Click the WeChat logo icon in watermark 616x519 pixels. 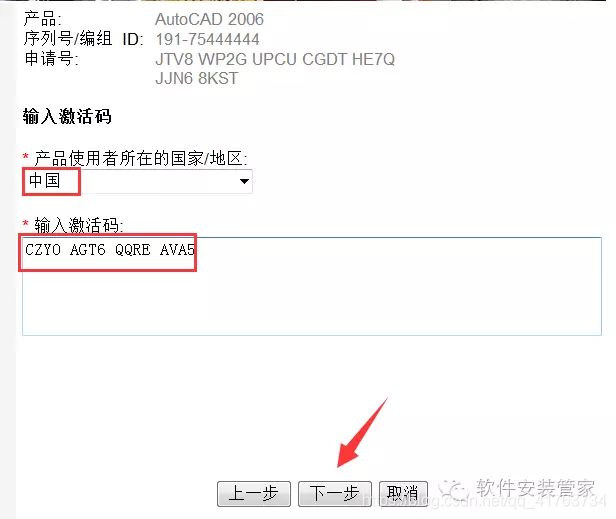click(x=454, y=490)
